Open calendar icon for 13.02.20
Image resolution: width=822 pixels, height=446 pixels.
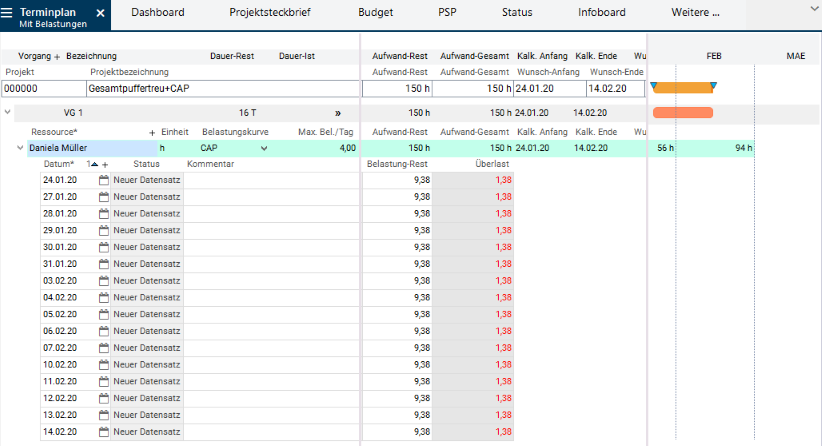(104, 415)
